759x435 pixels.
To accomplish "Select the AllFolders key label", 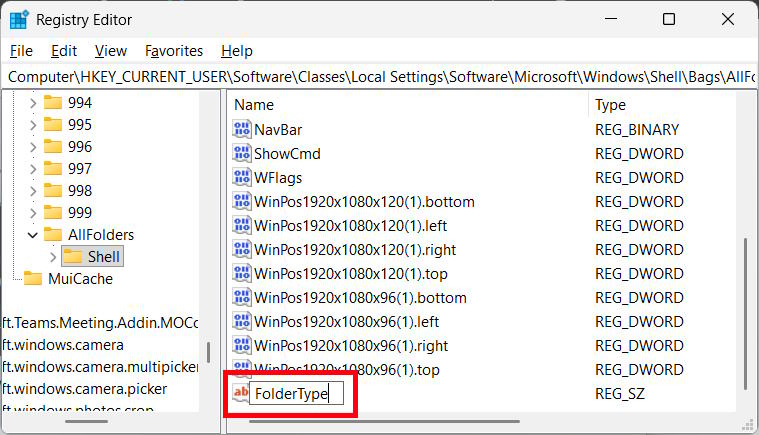I will coord(101,235).
